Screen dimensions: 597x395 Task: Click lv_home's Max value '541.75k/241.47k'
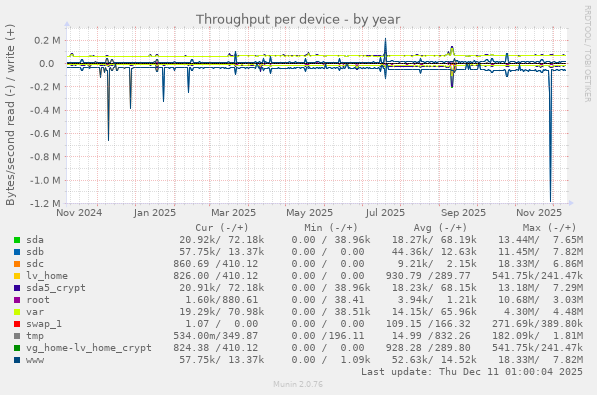pos(537,276)
